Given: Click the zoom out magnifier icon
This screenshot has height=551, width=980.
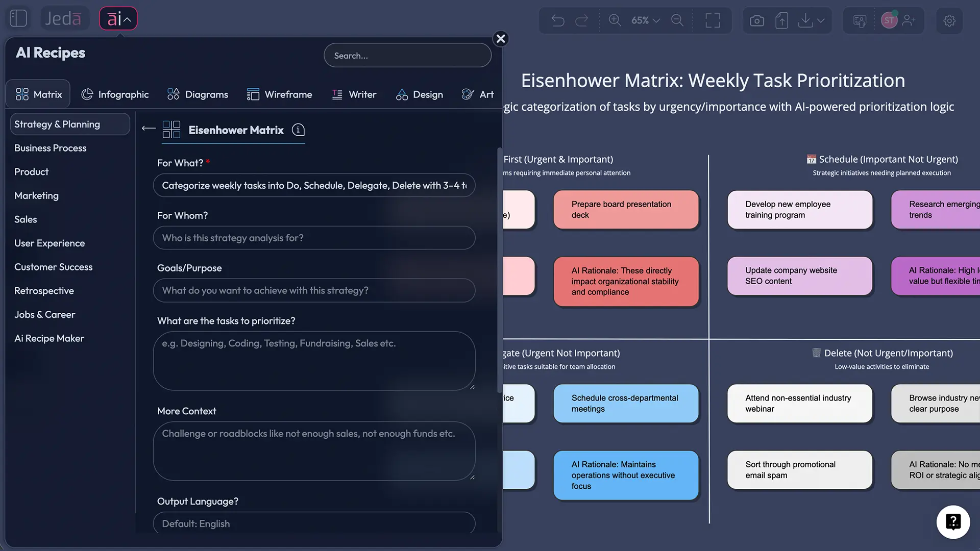Looking at the screenshot, I should (677, 20).
